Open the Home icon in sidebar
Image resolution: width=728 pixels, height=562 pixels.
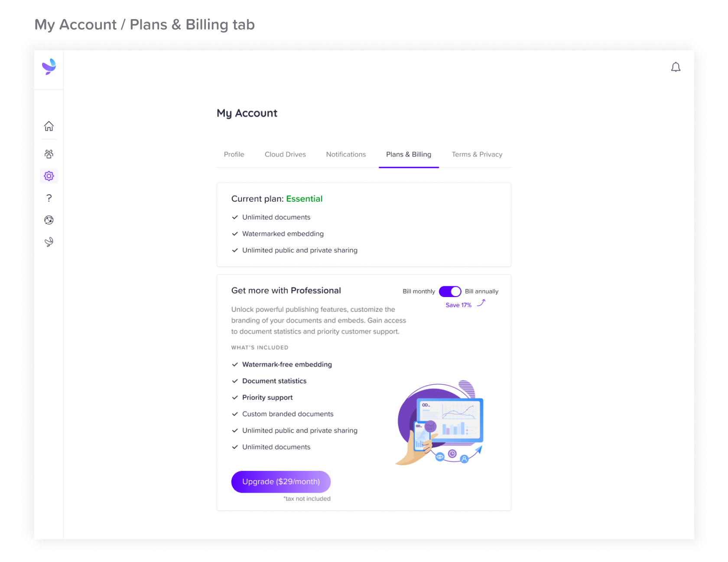[49, 126]
